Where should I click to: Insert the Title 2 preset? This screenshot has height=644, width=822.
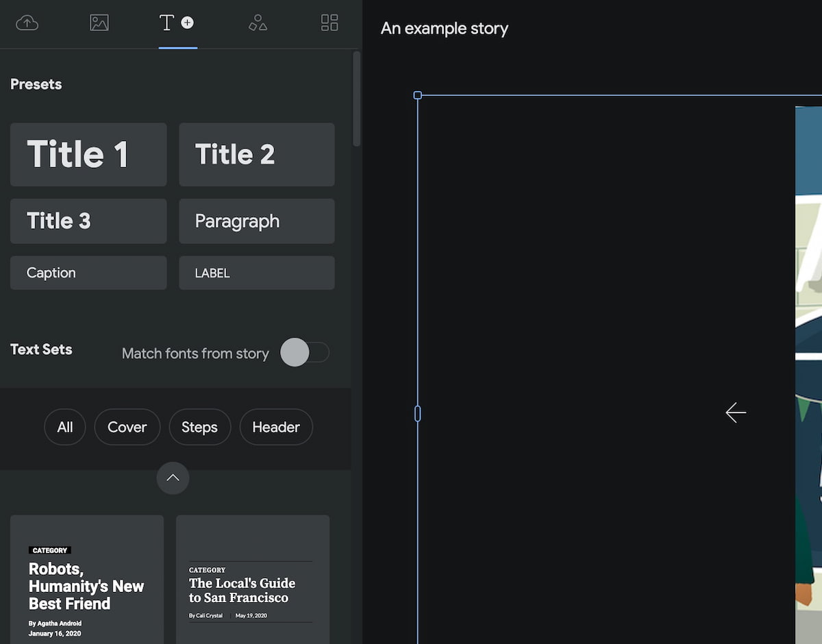pos(257,154)
